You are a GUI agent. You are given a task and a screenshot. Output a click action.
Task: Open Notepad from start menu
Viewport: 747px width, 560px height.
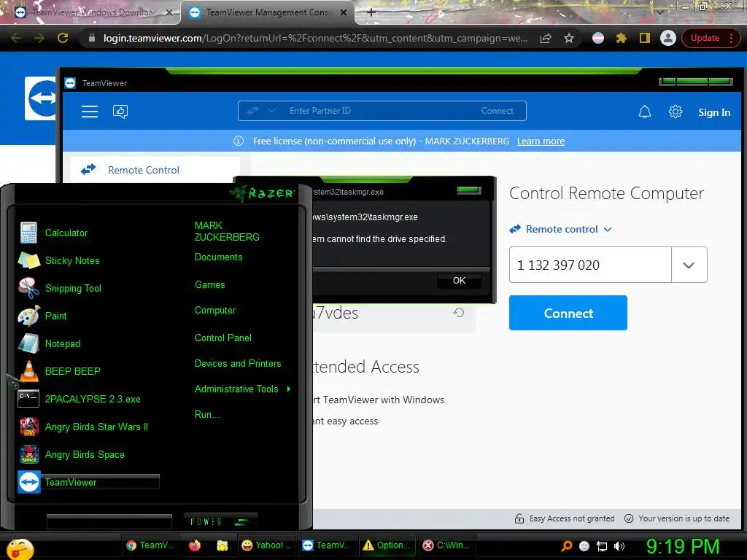click(x=63, y=343)
